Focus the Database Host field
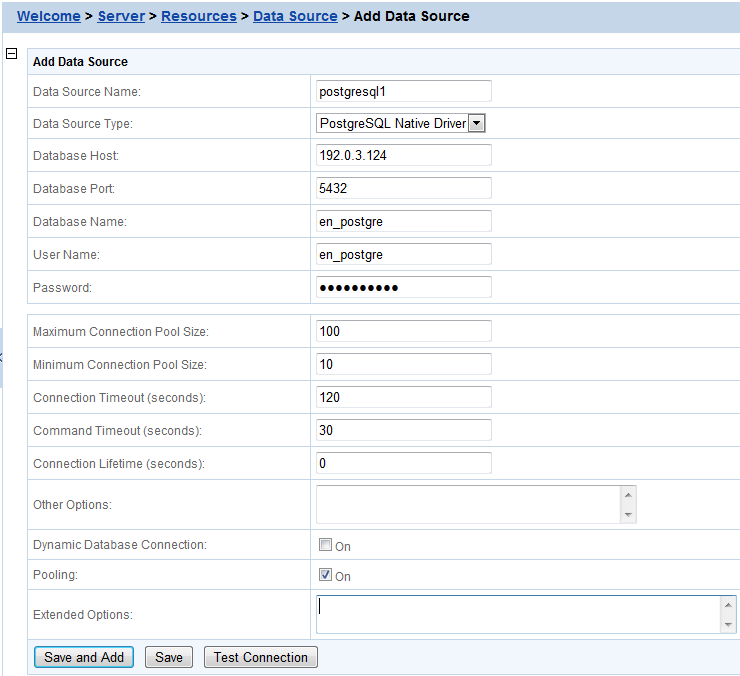 pyautogui.click(x=403, y=155)
